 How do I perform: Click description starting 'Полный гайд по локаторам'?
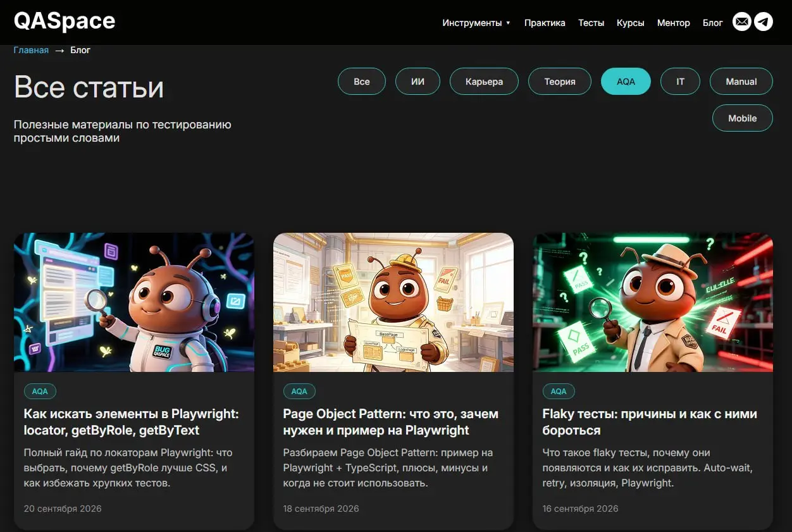point(128,468)
